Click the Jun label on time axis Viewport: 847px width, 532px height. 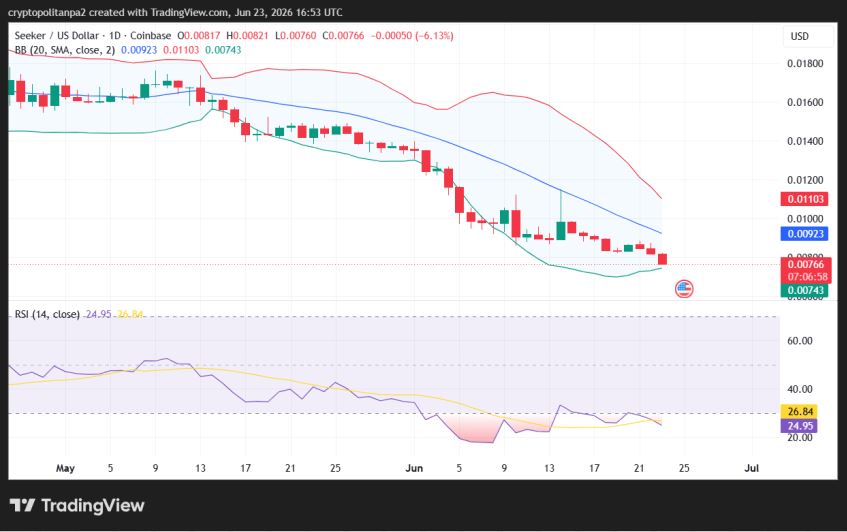[414, 468]
